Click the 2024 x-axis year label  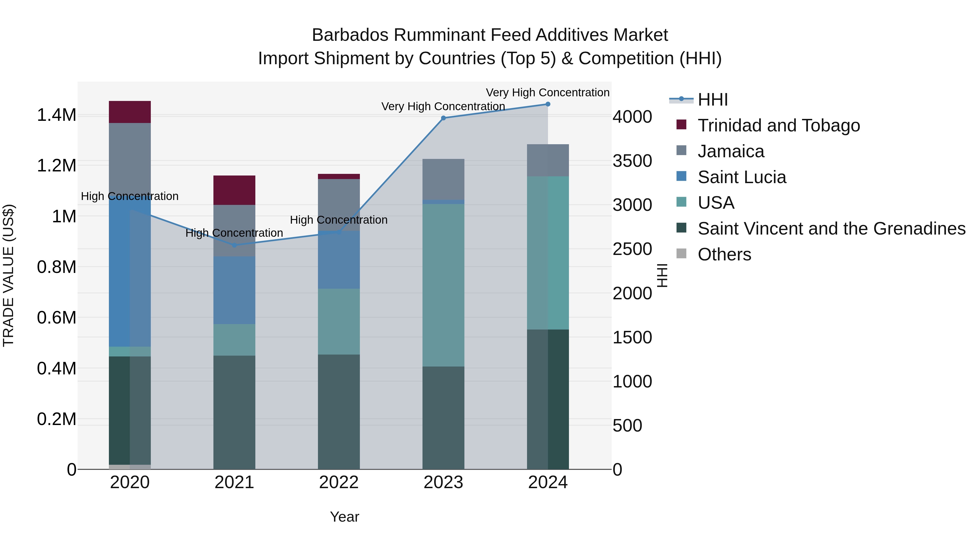(548, 482)
